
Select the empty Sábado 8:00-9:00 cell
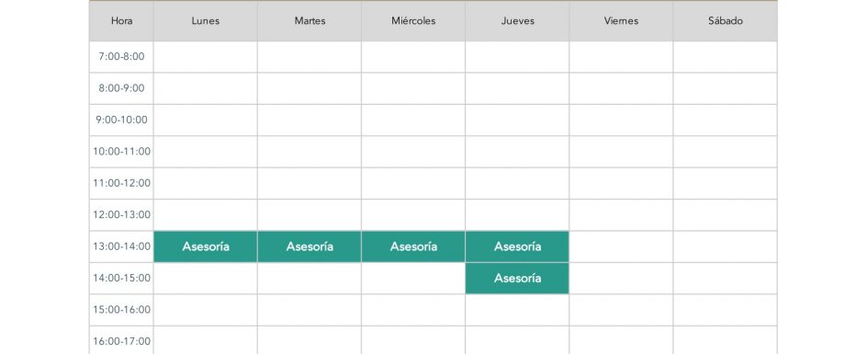click(x=726, y=88)
